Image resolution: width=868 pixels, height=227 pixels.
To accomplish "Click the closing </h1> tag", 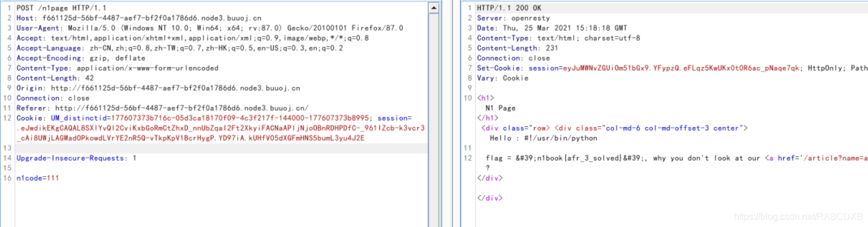I will pos(488,118).
